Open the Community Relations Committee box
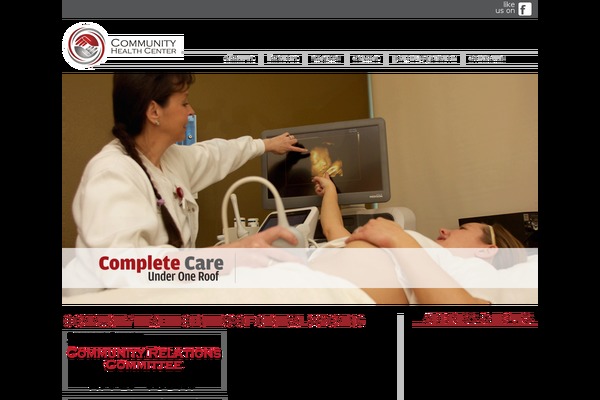The image size is (600, 400). [x=144, y=360]
